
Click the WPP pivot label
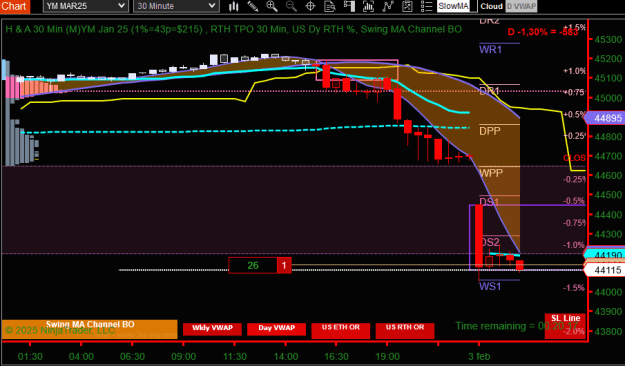point(491,173)
